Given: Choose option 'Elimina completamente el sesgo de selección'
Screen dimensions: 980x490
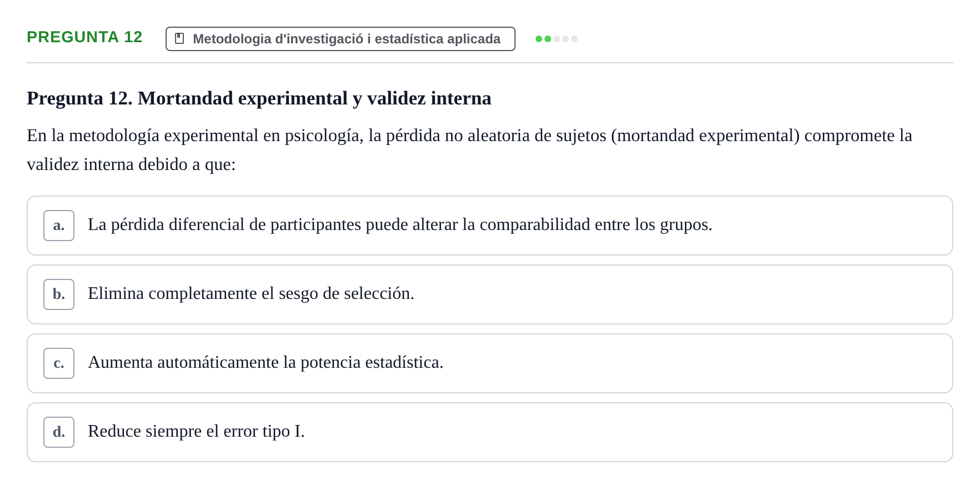Looking at the screenshot, I should pyautogui.click(x=490, y=294).
